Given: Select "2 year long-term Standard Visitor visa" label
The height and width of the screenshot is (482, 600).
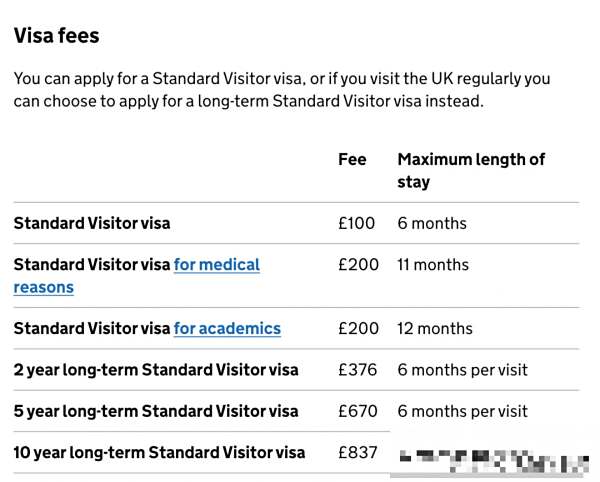Looking at the screenshot, I should coord(156,370).
